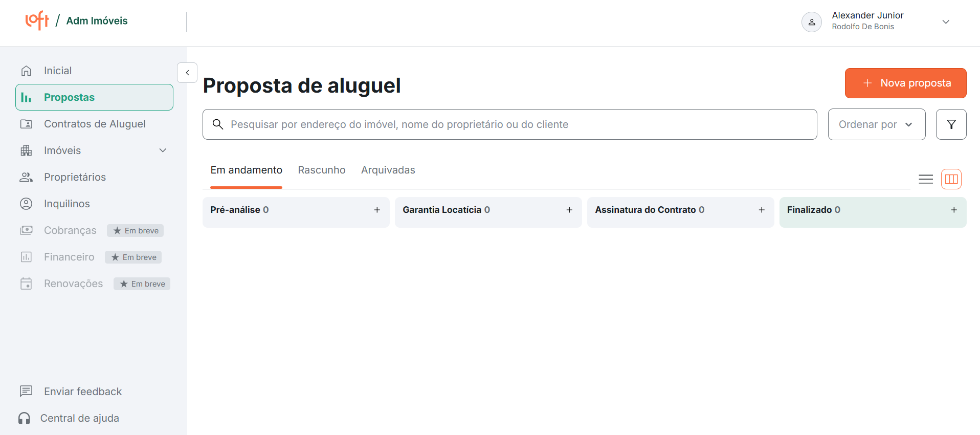Open the Arquivadas tab

coord(388,170)
